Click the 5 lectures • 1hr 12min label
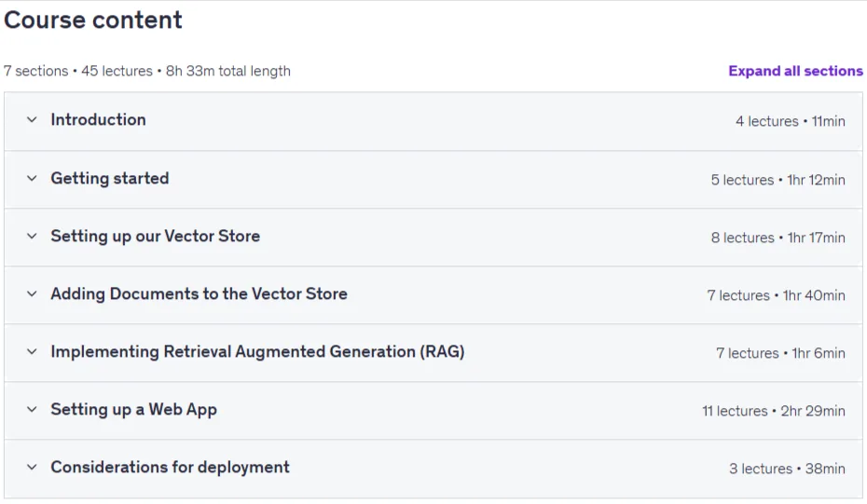This screenshot has height=504, width=867. tap(778, 180)
